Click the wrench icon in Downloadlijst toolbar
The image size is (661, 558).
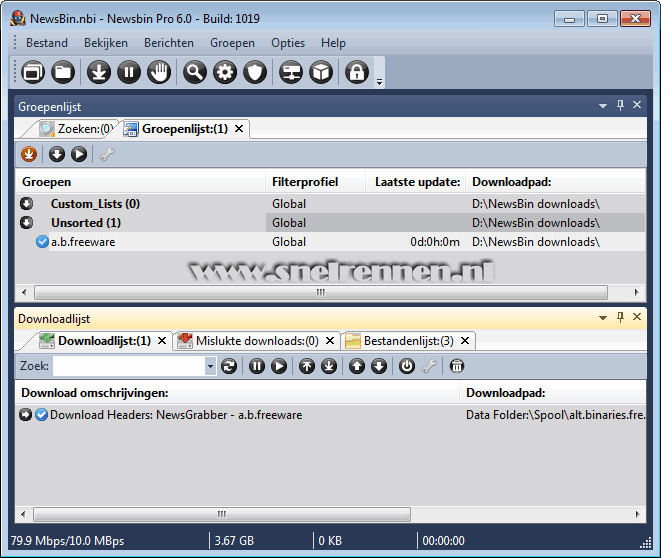[429, 366]
